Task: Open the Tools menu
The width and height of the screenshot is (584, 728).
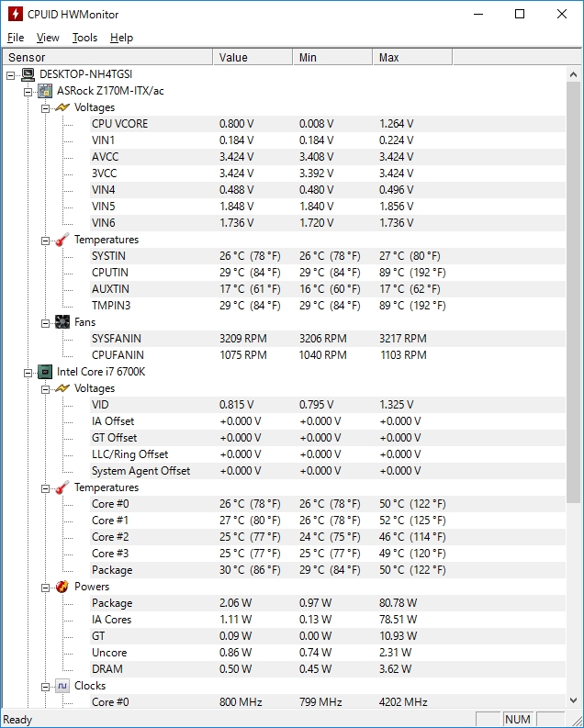Action: (x=84, y=38)
